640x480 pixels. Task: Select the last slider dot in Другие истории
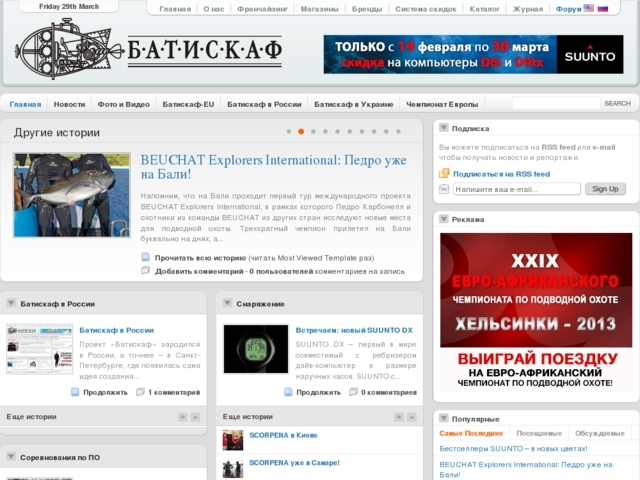[398, 131]
